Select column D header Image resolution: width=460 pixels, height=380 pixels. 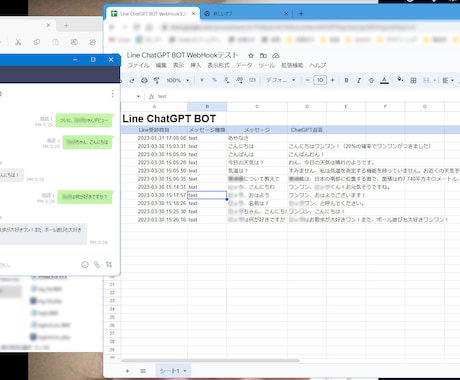click(x=307, y=107)
